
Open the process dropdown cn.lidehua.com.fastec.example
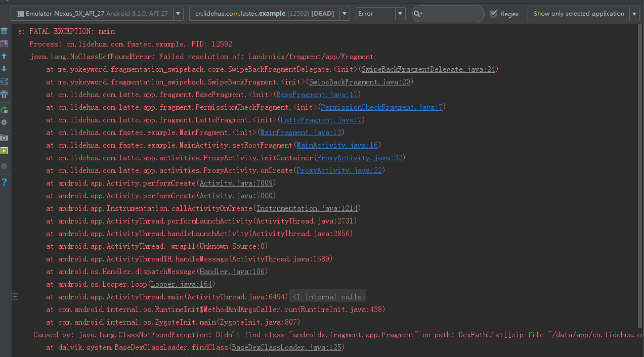tap(269, 14)
